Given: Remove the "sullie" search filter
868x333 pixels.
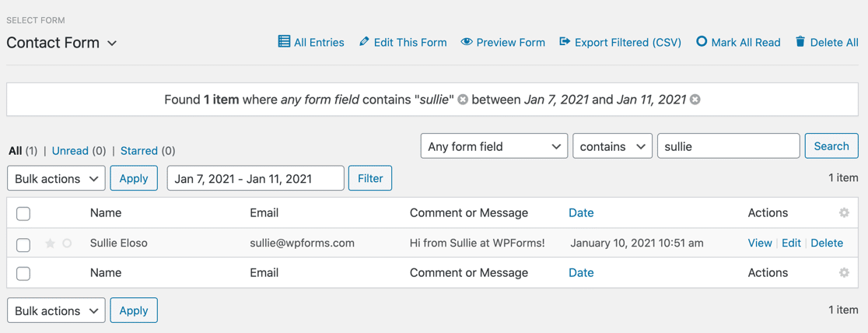Looking at the screenshot, I should tap(463, 100).
